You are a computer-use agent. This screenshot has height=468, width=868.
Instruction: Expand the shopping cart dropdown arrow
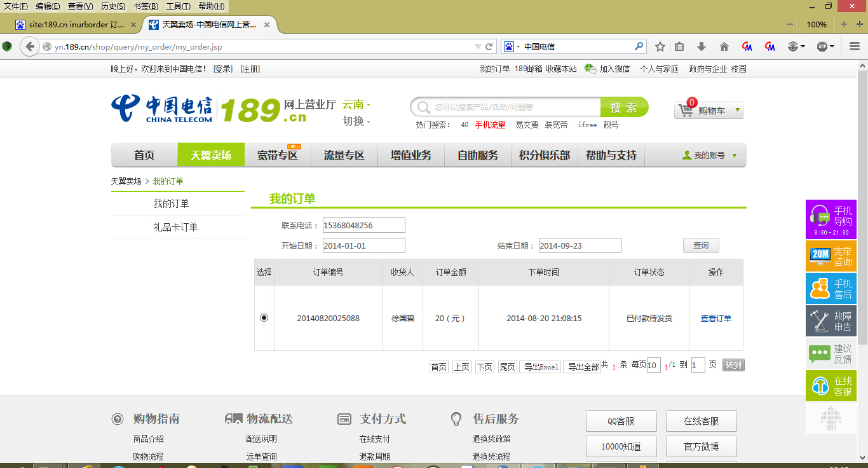click(x=736, y=109)
